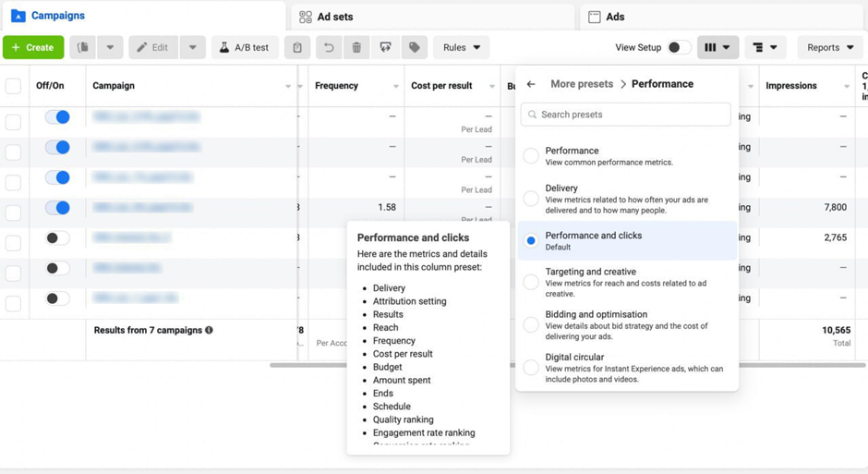Viewport: 868px width, 474px height.
Task: Open the columns preset icon button
Action: pyautogui.click(x=717, y=48)
